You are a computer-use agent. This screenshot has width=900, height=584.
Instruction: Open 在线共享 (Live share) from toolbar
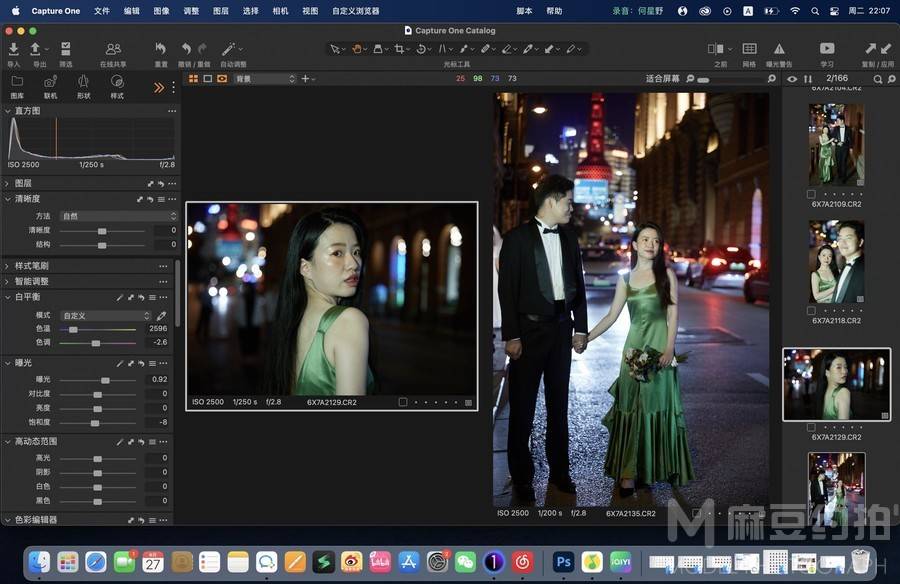click(113, 49)
